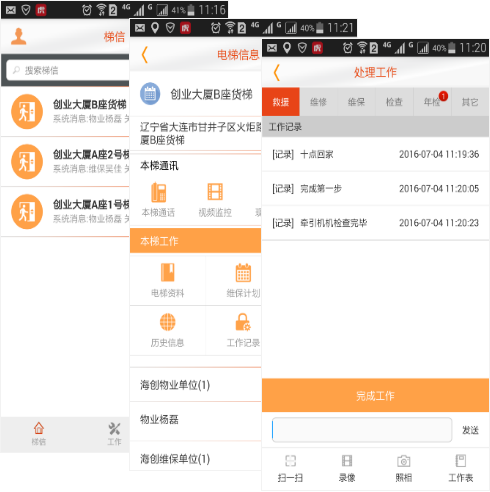Image resolution: width=490 pixels, height=492 pixels.
Task: Open 本梯通话 elevator phone call
Action: click(159, 192)
